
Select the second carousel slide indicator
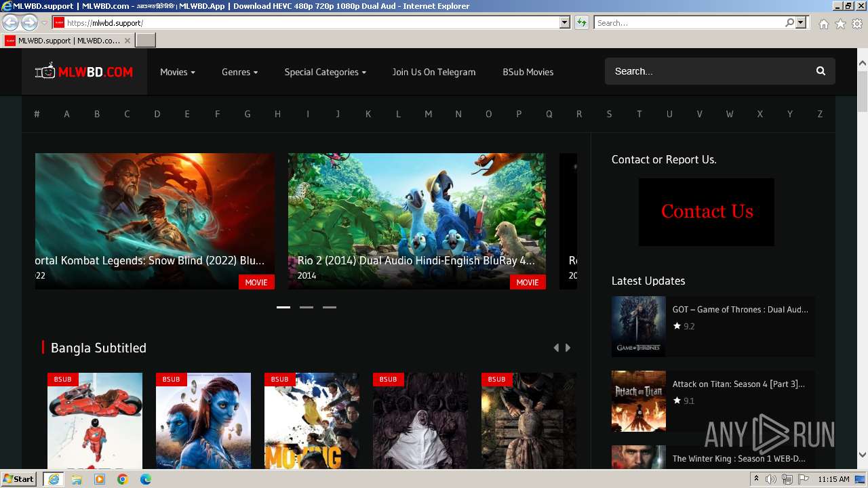[307, 307]
